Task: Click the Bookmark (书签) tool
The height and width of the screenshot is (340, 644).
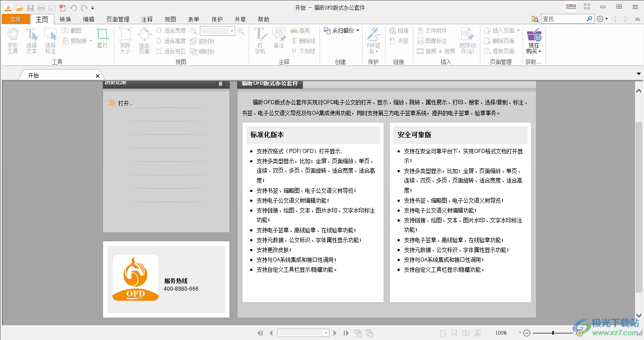Action: tap(399, 41)
